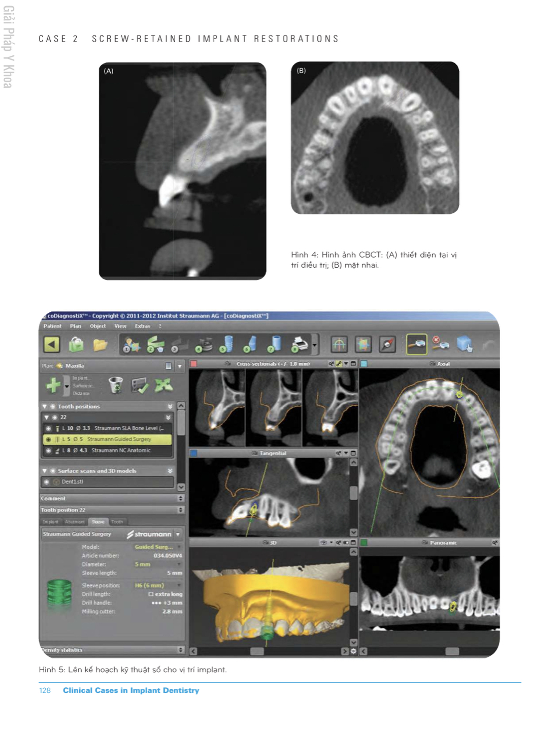
Task: Click the red X delete measurement icon
Action: pyautogui.click(x=440, y=343)
